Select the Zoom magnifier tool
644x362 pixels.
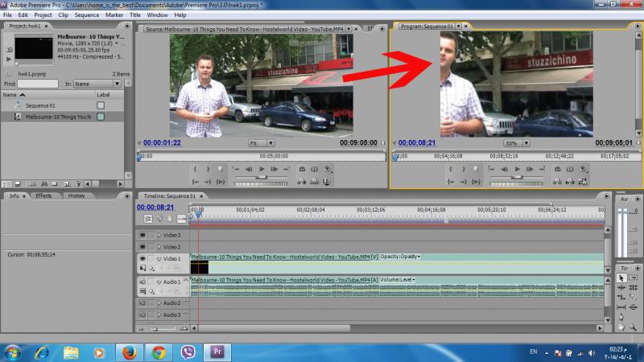(x=634, y=327)
